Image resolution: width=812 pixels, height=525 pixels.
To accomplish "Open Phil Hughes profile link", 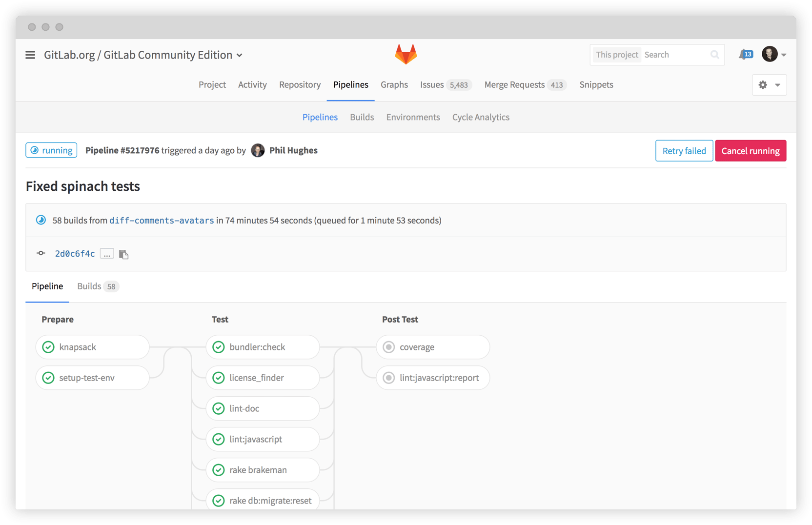I will click(293, 150).
